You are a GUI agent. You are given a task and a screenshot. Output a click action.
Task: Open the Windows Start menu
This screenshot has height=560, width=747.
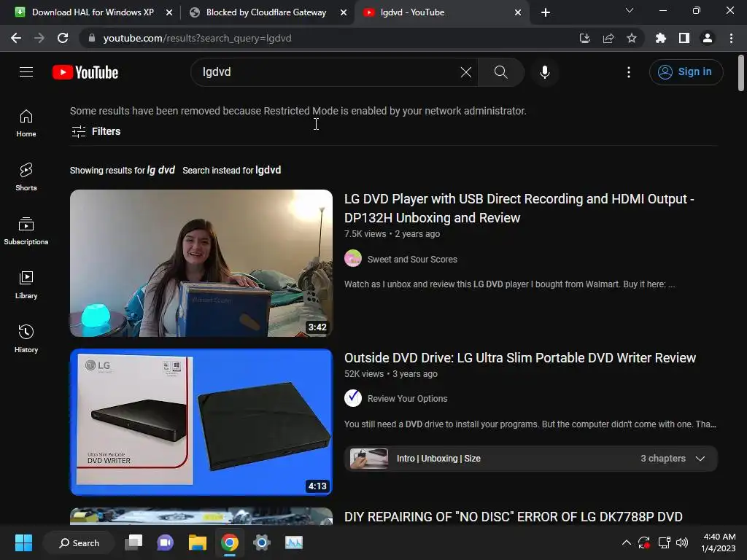(x=23, y=542)
